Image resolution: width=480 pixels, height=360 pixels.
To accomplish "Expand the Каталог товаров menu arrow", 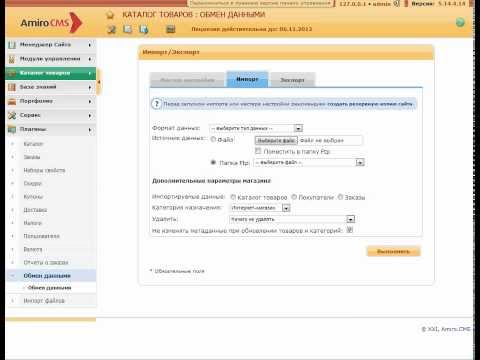I will 90,73.
